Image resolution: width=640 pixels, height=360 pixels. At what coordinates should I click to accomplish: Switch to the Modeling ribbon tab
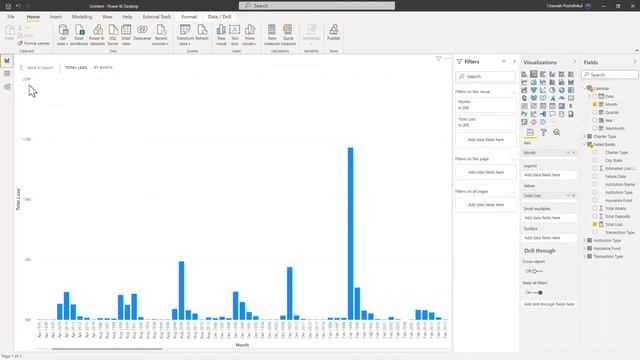82,17
